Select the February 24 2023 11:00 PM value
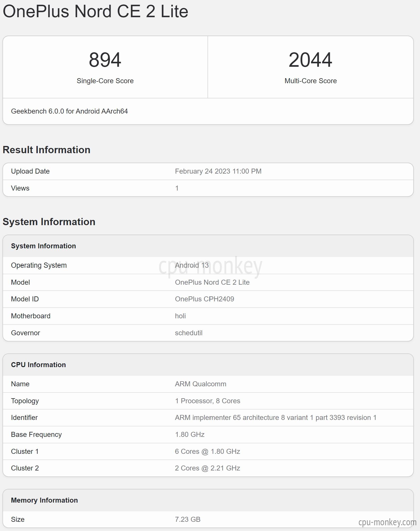 click(218, 171)
